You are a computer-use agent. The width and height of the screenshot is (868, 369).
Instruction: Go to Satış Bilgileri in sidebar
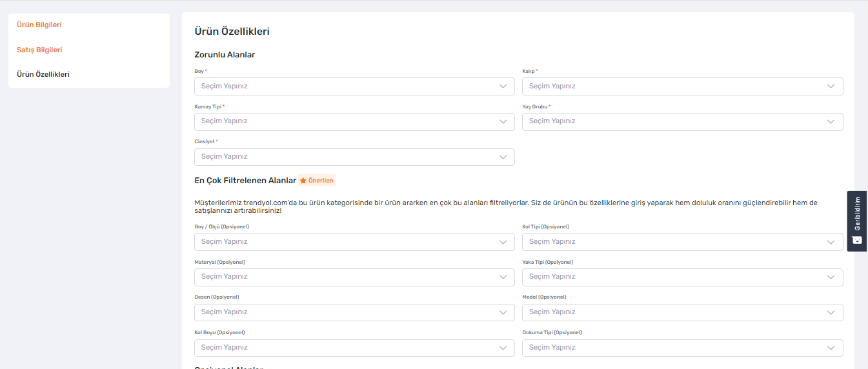39,50
